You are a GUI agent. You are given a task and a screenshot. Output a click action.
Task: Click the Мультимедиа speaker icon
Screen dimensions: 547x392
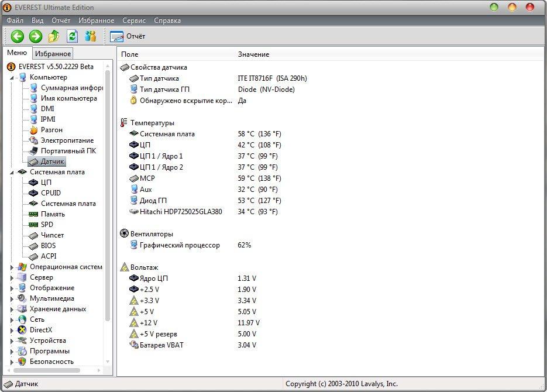22,298
